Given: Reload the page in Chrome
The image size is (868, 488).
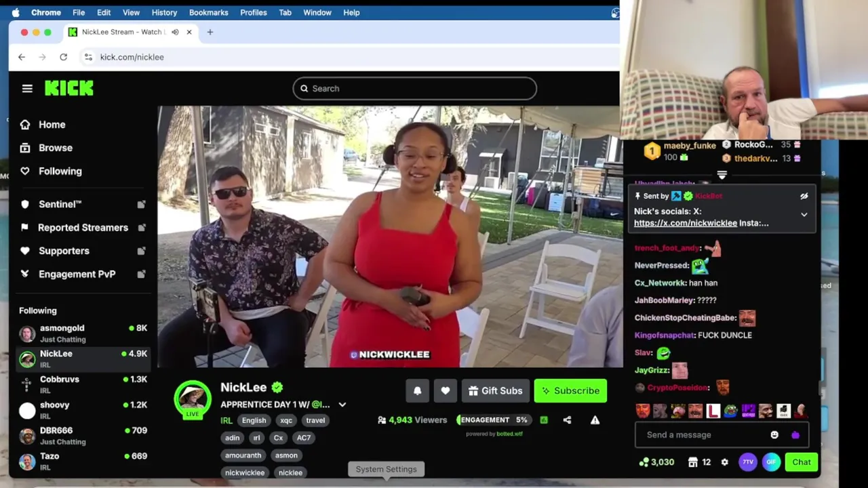Looking at the screenshot, I should [63, 57].
